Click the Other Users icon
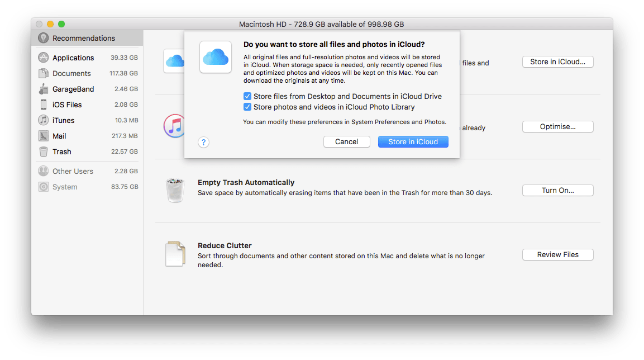This screenshot has width=644, height=360. click(x=43, y=171)
